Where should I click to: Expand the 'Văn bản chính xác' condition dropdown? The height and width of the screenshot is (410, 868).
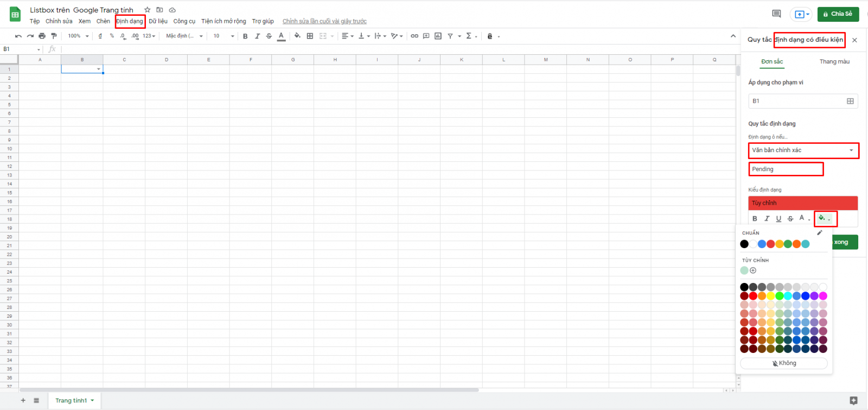851,150
